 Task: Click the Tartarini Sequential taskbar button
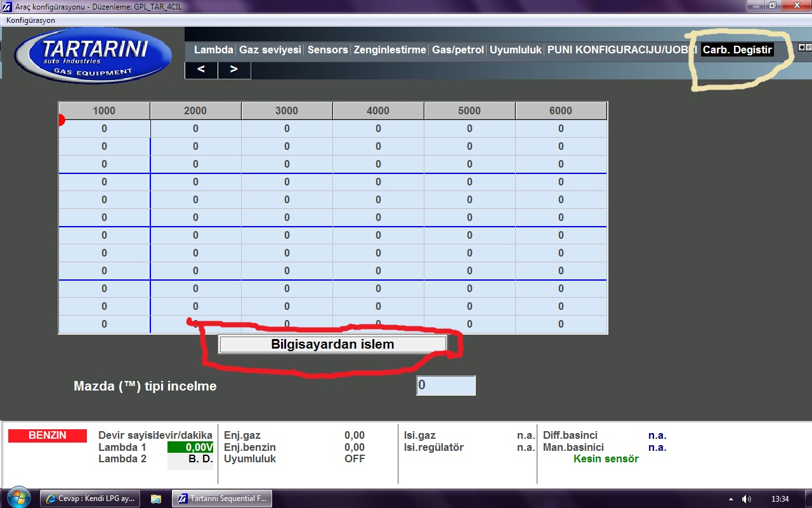tap(223, 498)
